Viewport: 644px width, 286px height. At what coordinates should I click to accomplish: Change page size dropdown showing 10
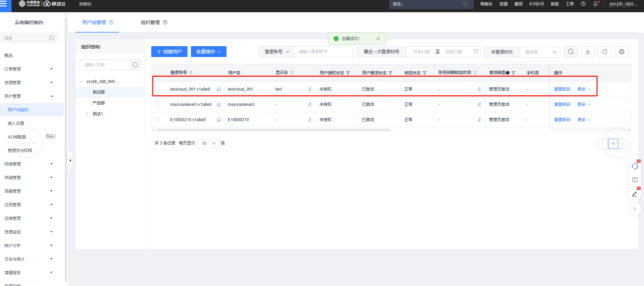click(x=208, y=143)
